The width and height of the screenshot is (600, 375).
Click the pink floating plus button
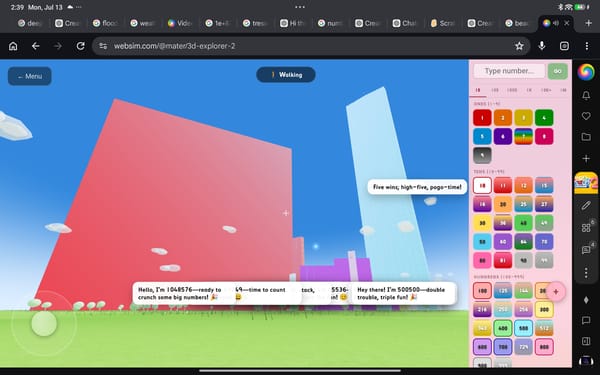click(556, 292)
